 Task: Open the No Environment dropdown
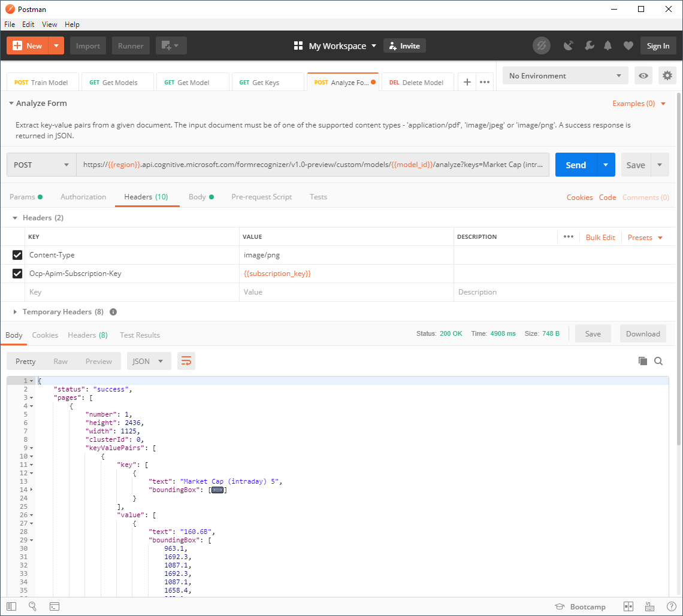(x=566, y=76)
